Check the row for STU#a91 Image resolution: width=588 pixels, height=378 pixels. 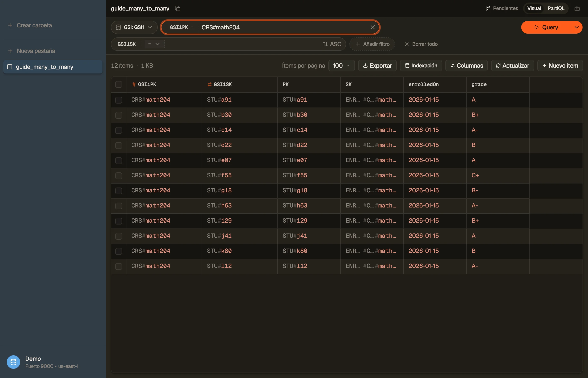click(x=118, y=100)
